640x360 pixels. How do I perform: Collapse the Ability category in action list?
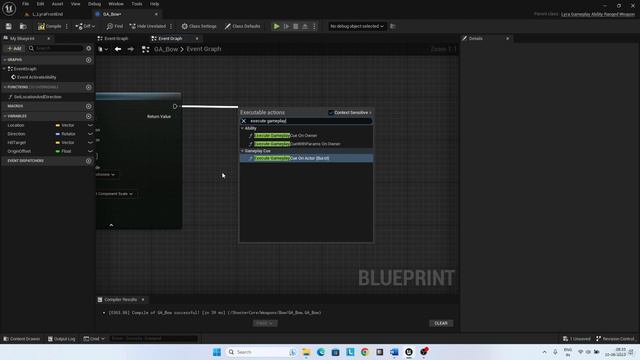[x=242, y=128]
